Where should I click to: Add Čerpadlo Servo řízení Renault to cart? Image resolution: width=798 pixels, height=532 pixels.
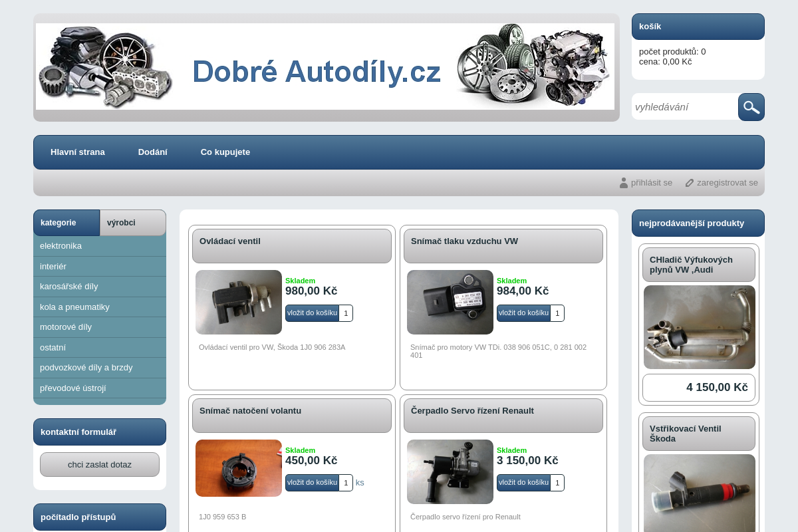point(523,483)
